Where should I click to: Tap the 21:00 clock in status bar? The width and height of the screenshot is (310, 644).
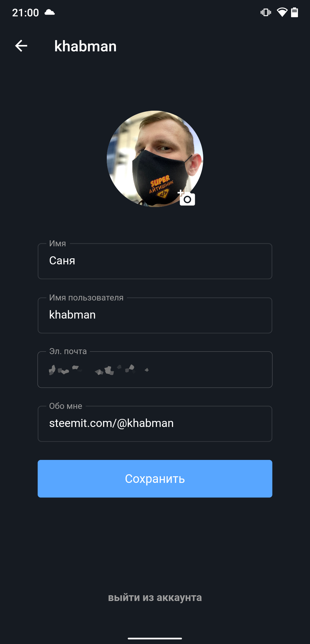pos(26,13)
